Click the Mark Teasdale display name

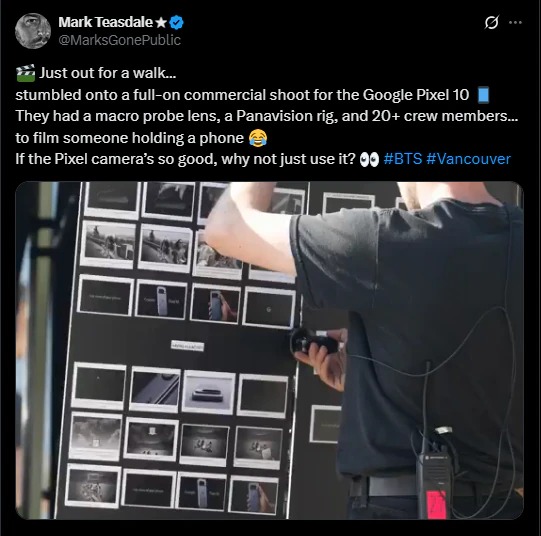[x=106, y=22]
